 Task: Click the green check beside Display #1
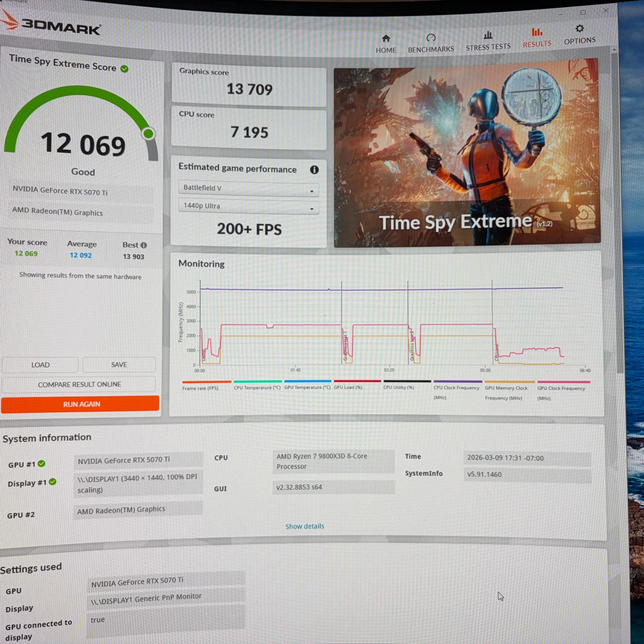tap(53, 482)
